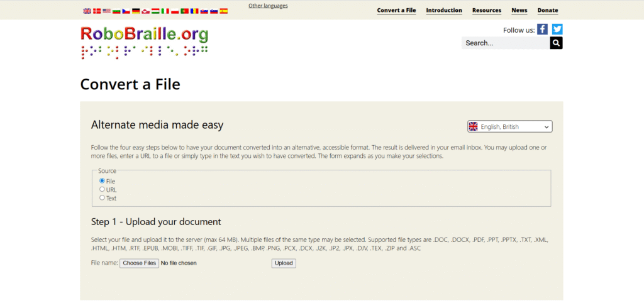This screenshot has width=644, height=308.
Task: Open the News menu item
Action: [x=519, y=10]
